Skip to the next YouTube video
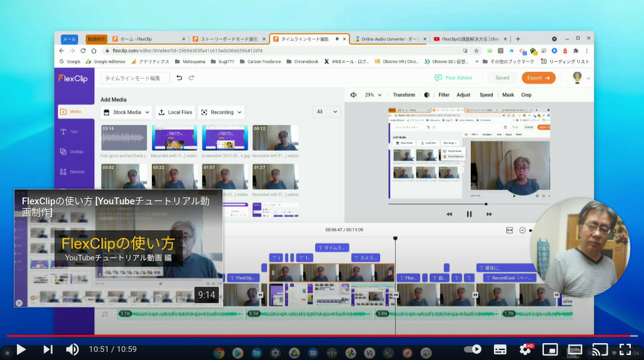 click(x=48, y=349)
